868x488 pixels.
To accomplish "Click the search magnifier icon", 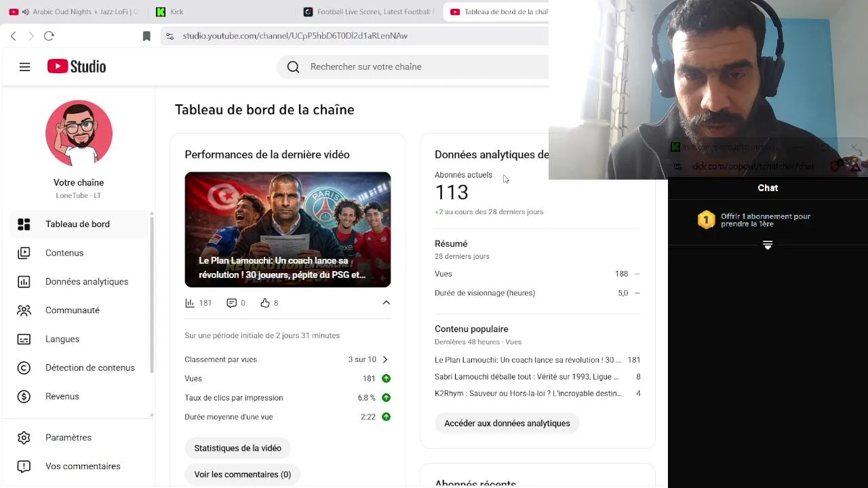I will point(293,66).
